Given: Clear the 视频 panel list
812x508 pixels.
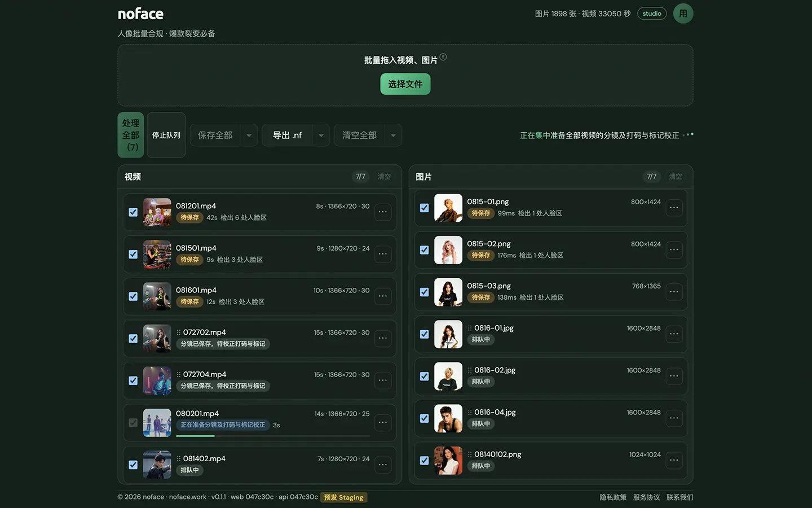Looking at the screenshot, I should point(384,177).
